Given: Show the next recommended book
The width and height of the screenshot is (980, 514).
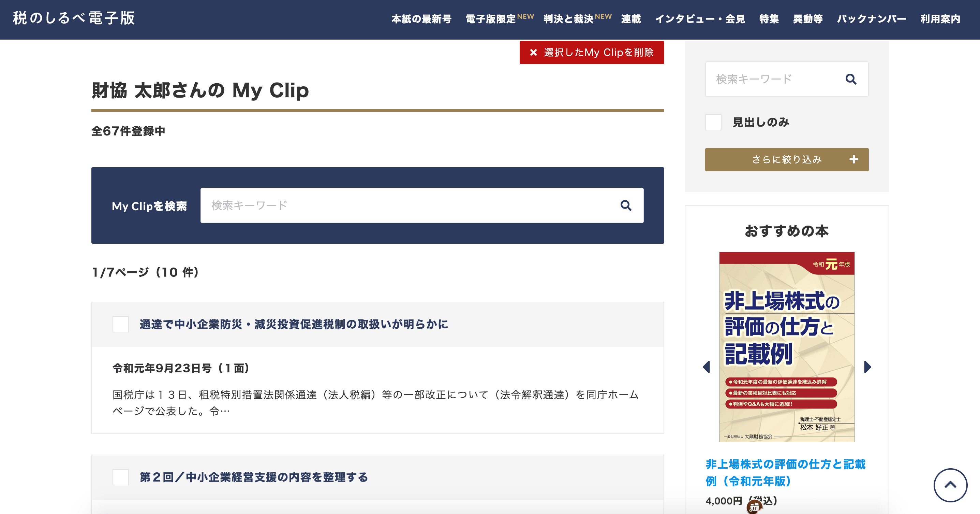Looking at the screenshot, I should (x=867, y=367).
